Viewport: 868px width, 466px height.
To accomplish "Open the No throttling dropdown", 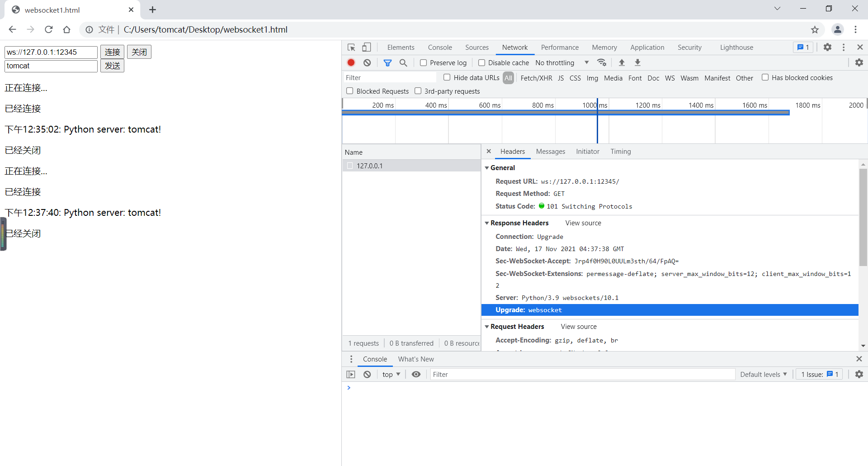I will [x=562, y=62].
